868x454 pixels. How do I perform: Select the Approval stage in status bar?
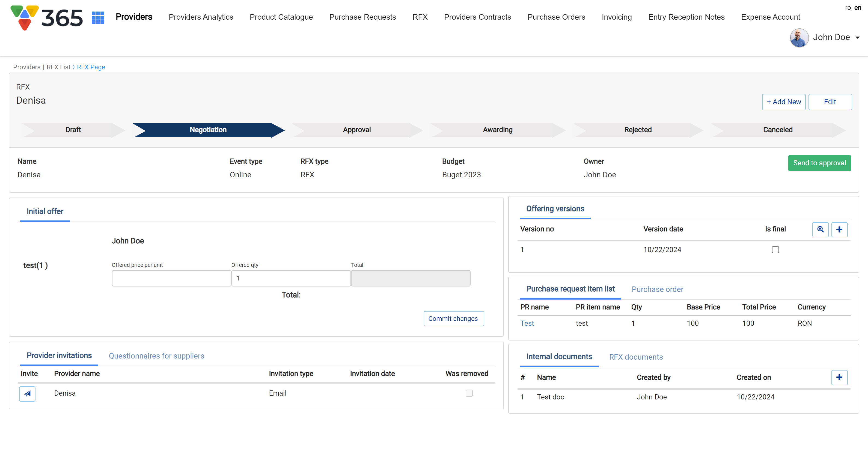click(x=356, y=130)
